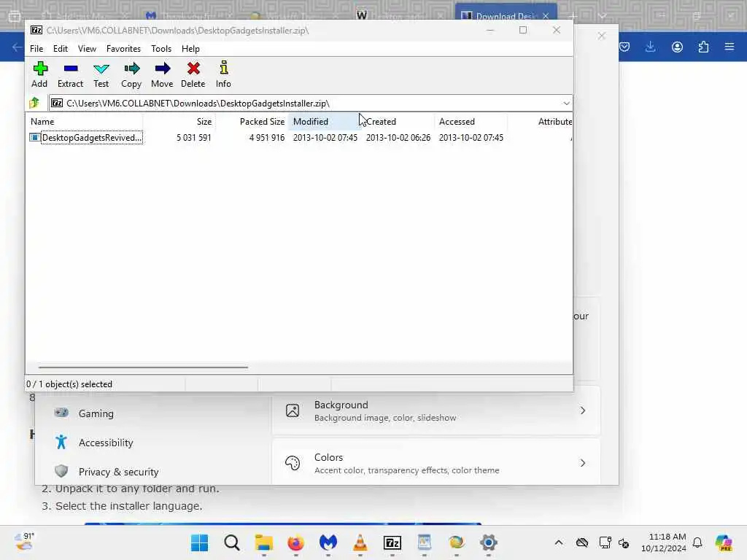This screenshot has width=747, height=560.
Task: Open Malwarebytes from taskbar
Action: coord(328,542)
